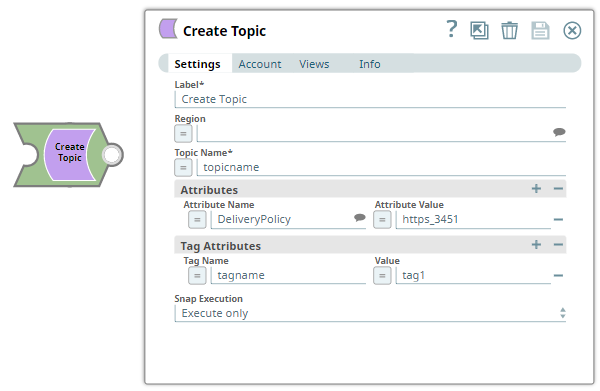
Task: Open suggestions bubble for Region field
Action: [x=559, y=132]
